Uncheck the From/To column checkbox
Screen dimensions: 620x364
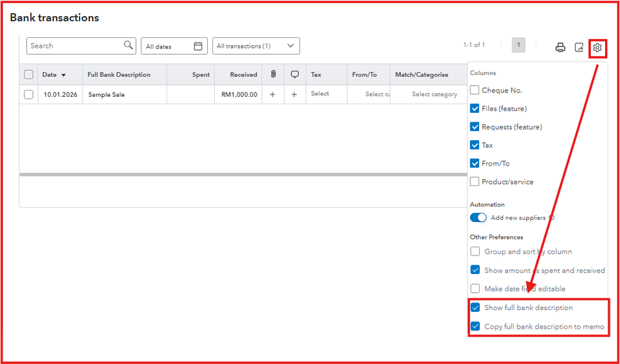click(475, 163)
